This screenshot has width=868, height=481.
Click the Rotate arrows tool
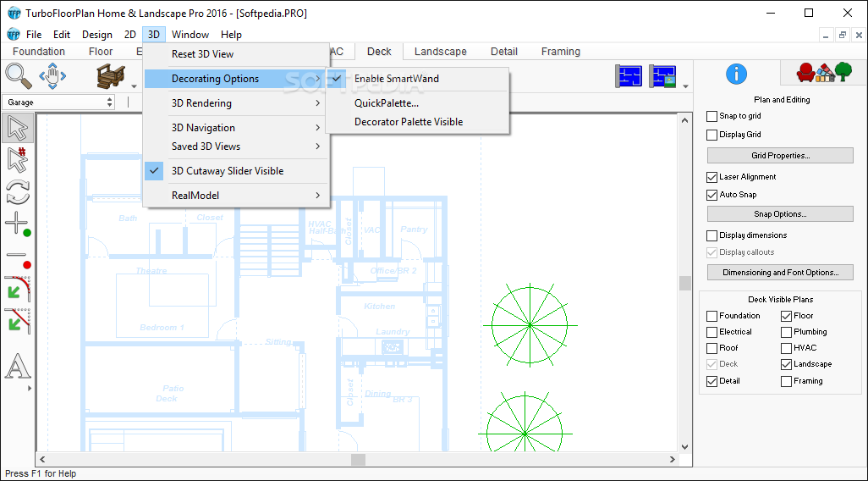pyautogui.click(x=18, y=191)
